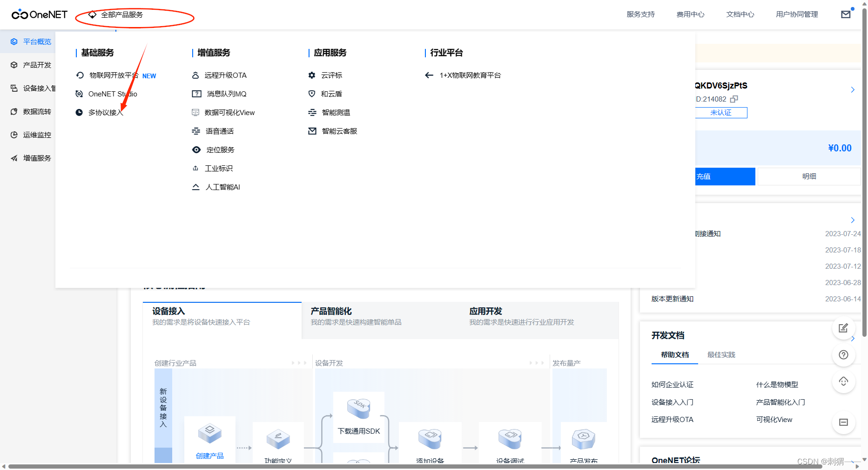
Task: Click the OneNET Studio icon
Action: coord(79,94)
